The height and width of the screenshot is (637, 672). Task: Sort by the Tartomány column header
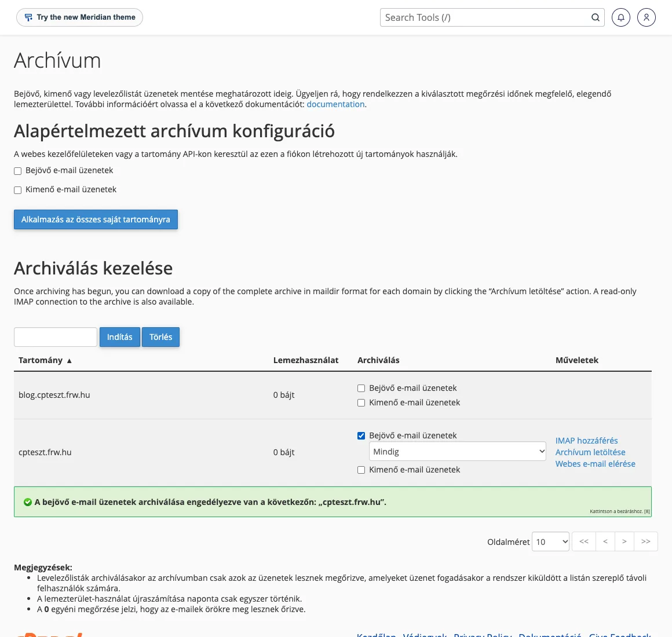(41, 360)
